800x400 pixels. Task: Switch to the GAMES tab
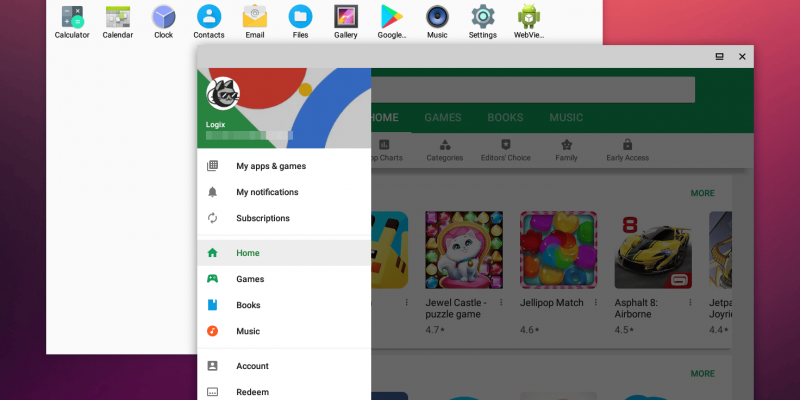tap(443, 117)
